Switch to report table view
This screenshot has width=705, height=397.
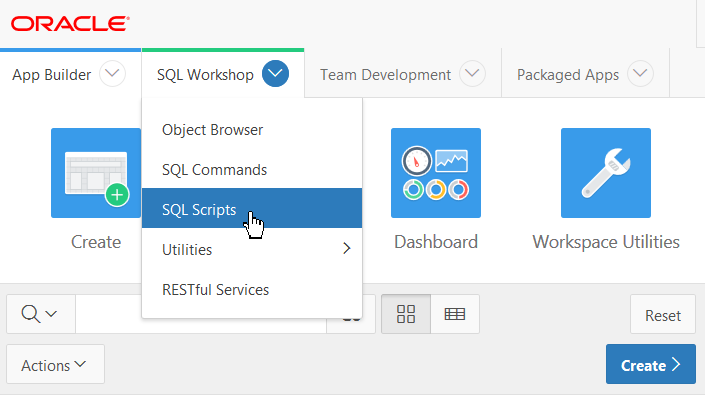455,314
